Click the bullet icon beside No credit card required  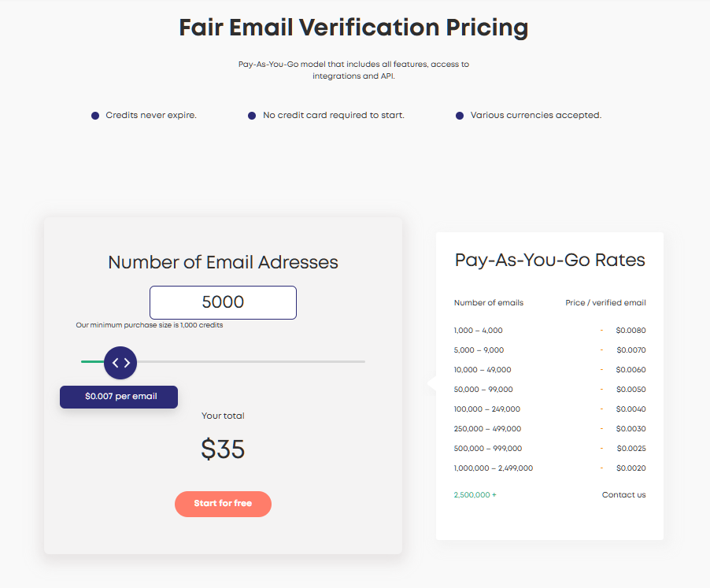tap(252, 116)
